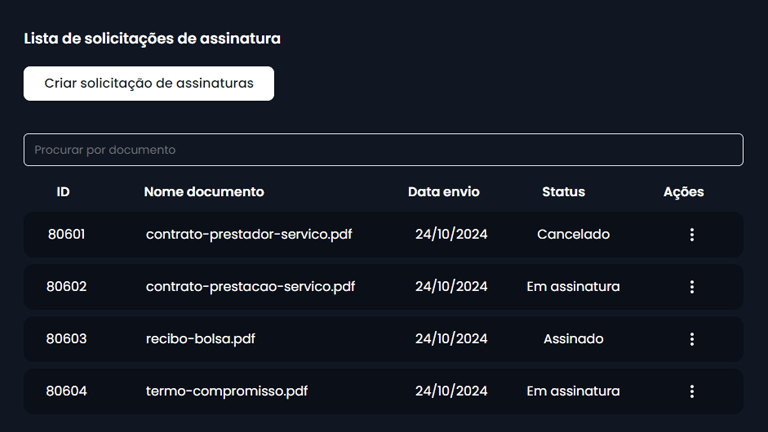This screenshot has height=432, width=768.
Task: Click Em assinatura status of row 80604
Action: tap(573, 391)
